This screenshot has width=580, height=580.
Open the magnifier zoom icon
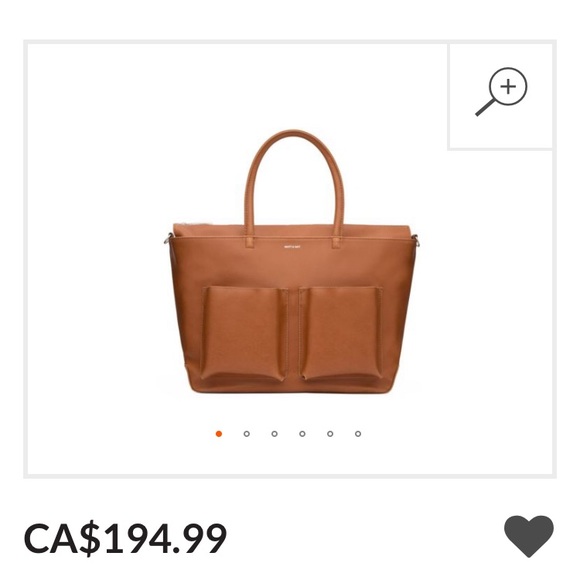(501, 92)
